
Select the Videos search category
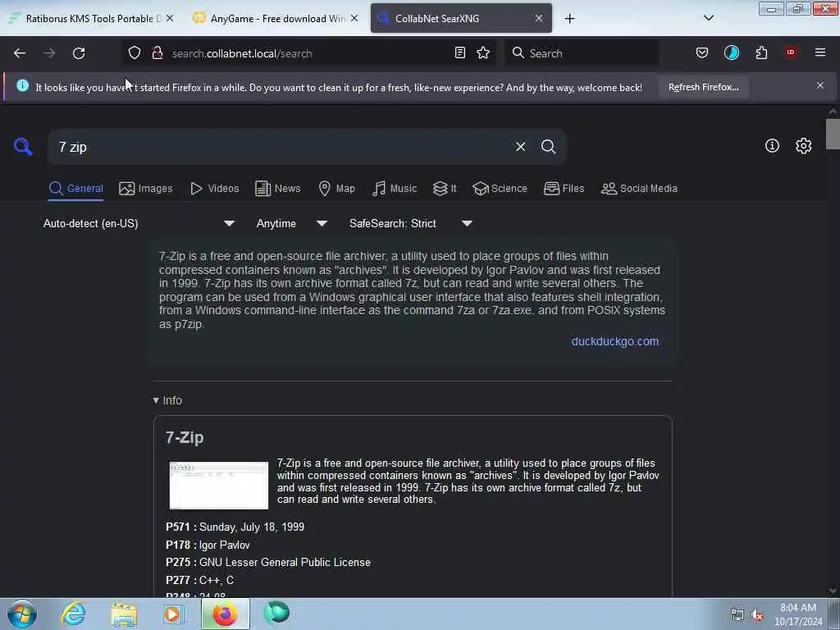(214, 189)
